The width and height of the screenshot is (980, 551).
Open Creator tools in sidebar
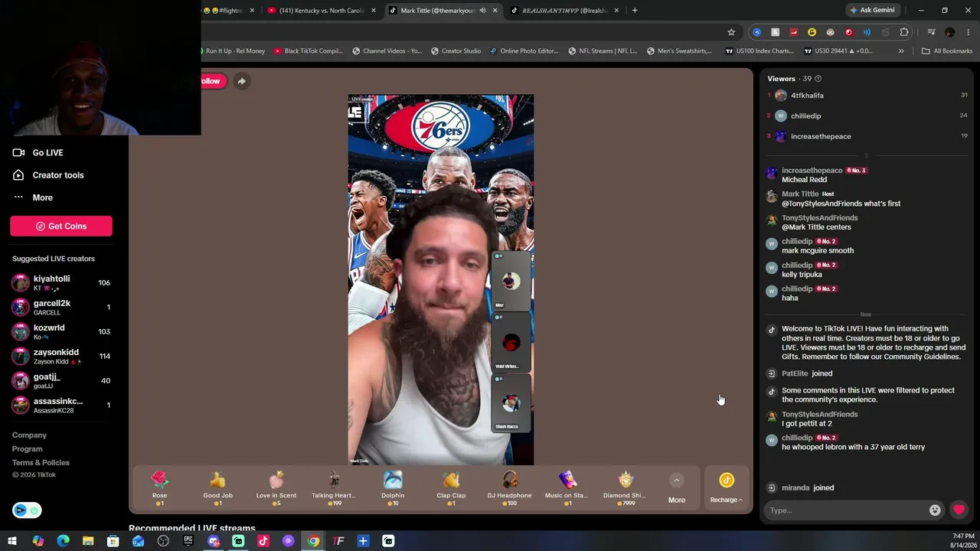pos(57,175)
